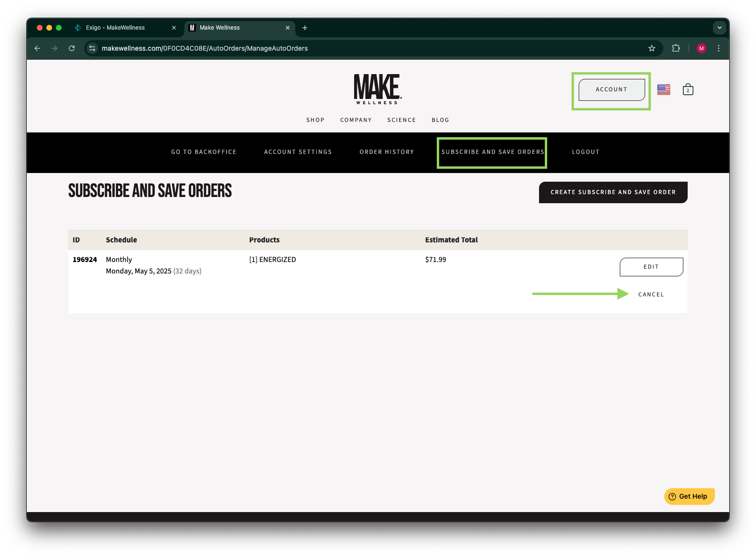Click the Schedule column header
The height and width of the screenshot is (557, 756).
pos(121,240)
